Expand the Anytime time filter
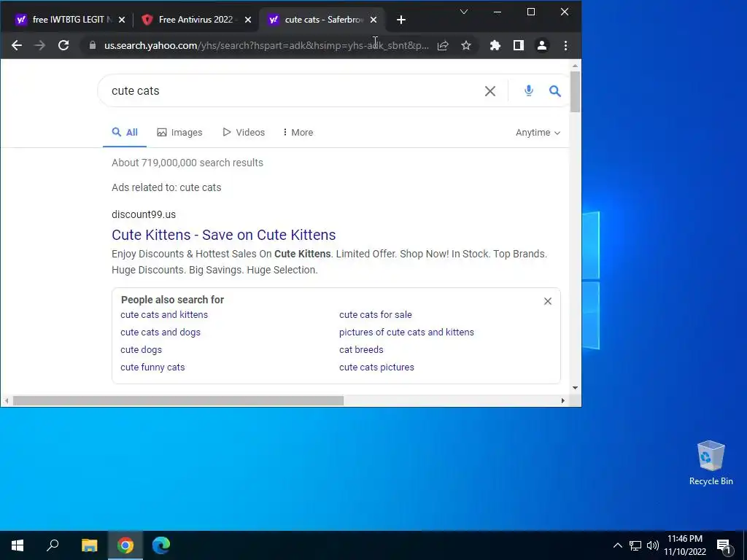This screenshot has width=747, height=560. point(538,133)
